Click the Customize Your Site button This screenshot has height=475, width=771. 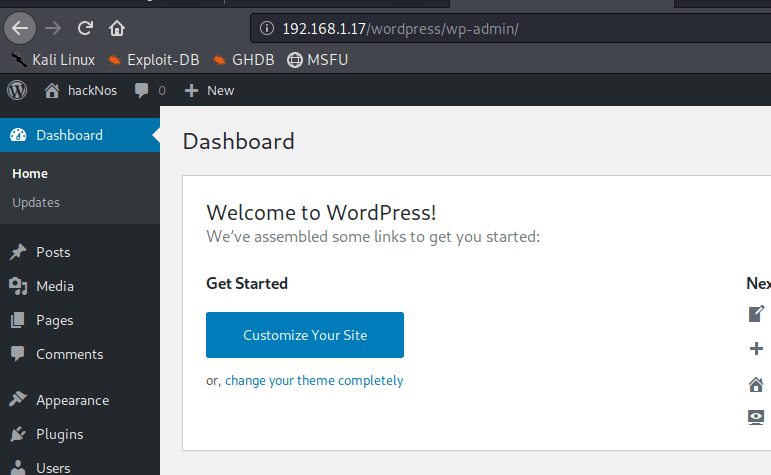(305, 335)
